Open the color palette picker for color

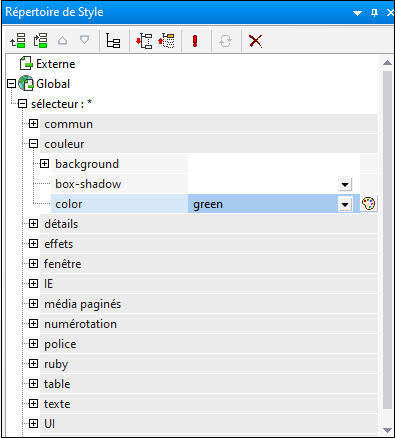369,204
